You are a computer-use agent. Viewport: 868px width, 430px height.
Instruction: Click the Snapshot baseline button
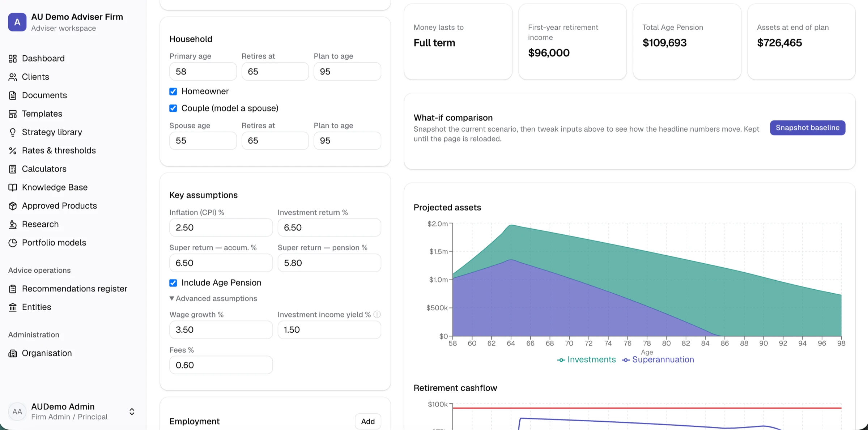click(807, 128)
